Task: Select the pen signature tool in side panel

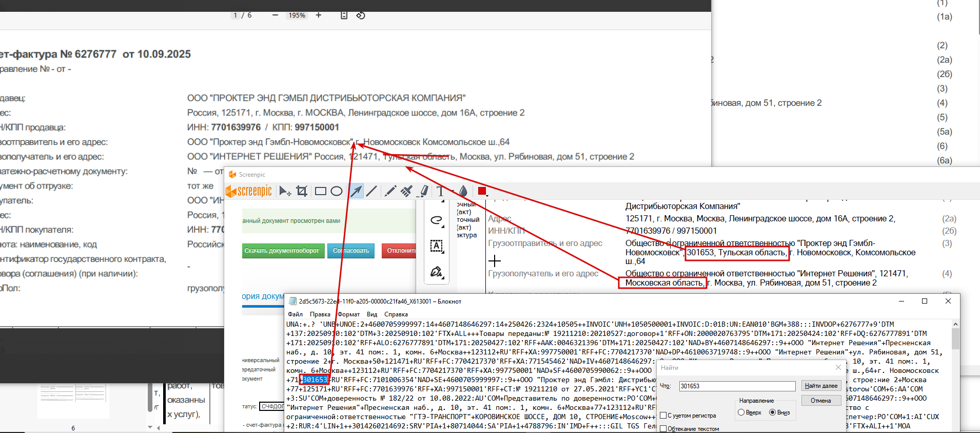Action: point(437,272)
